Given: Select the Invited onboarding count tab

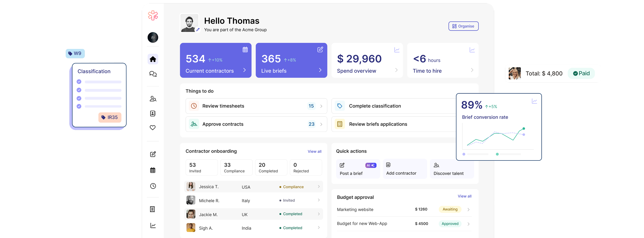Looking at the screenshot, I should click(x=201, y=168).
